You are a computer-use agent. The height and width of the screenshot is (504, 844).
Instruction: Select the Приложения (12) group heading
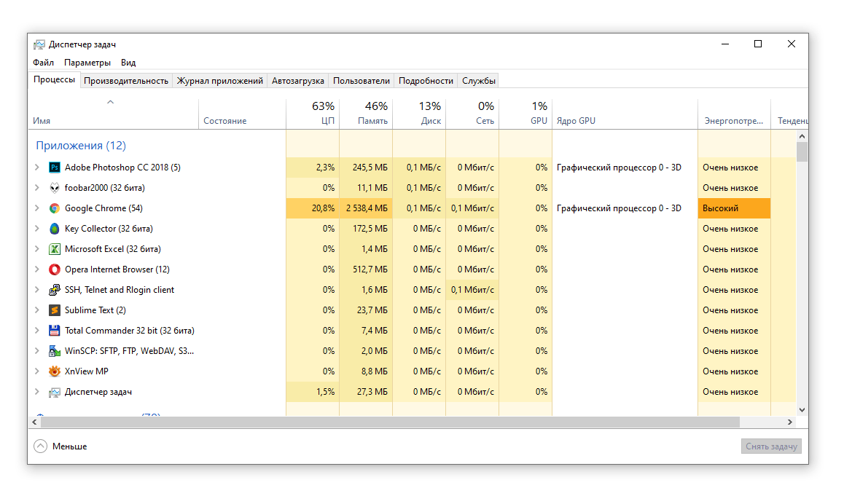tap(81, 145)
